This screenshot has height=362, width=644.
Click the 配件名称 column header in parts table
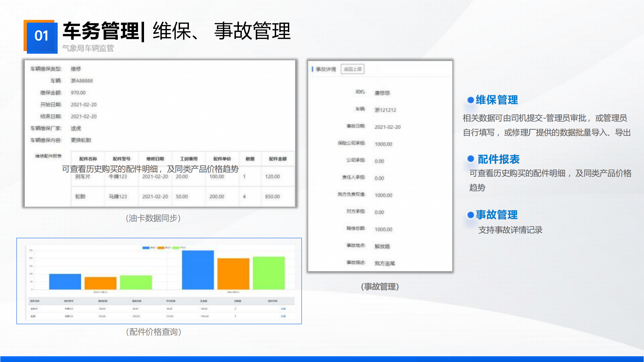(x=88, y=159)
